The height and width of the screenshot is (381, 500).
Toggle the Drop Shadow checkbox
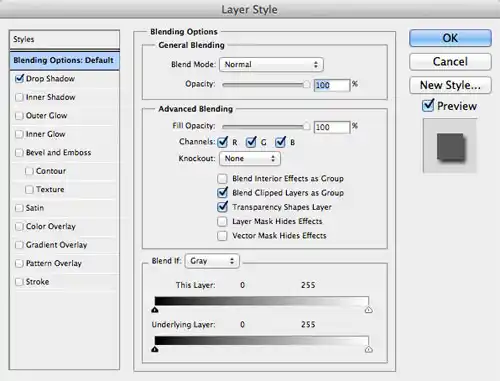pos(20,79)
